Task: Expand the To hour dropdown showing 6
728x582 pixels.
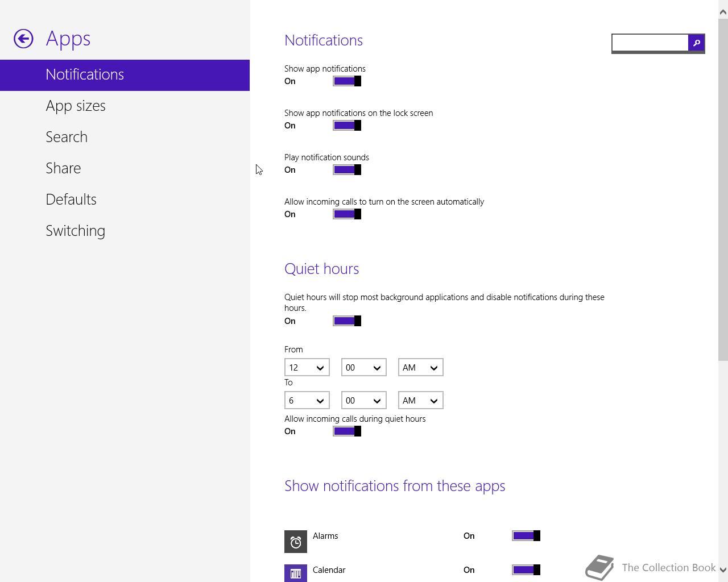Action: click(307, 401)
